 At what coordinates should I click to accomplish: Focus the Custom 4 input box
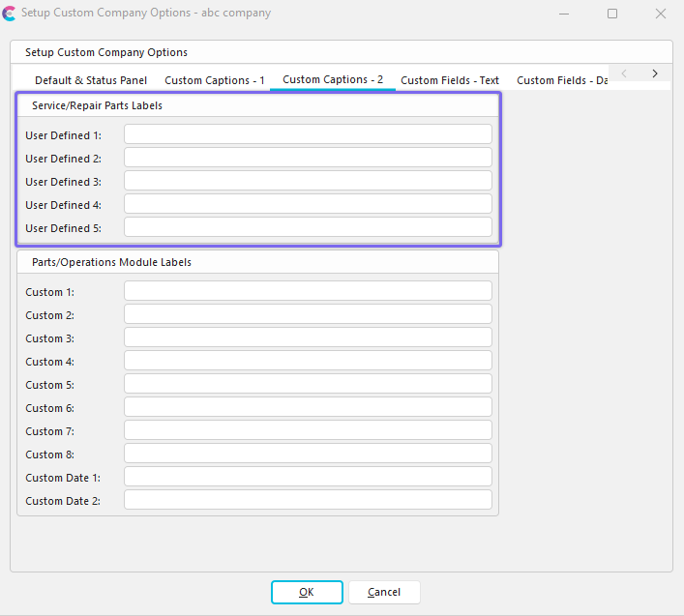pos(308,361)
